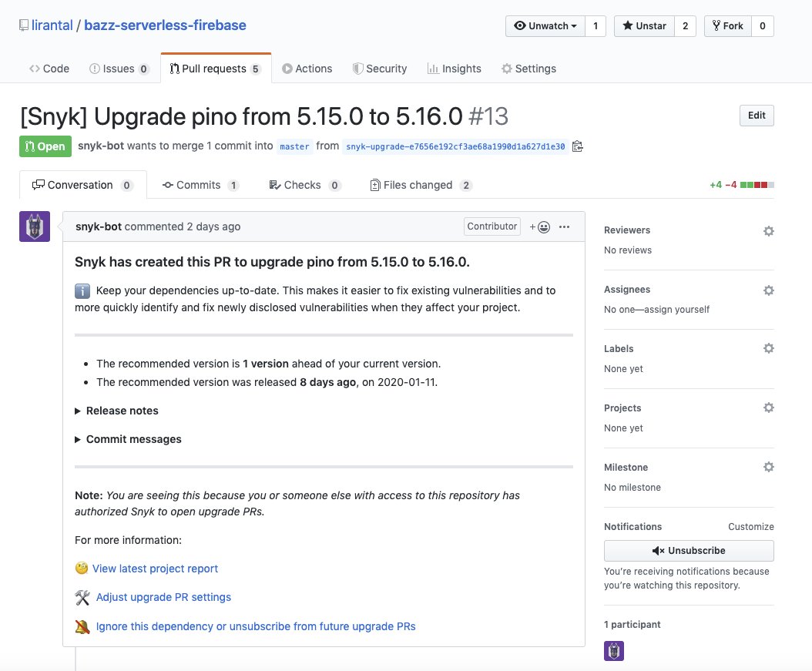Image resolution: width=812 pixels, height=671 pixels.
Task: Open Projects settings gear
Action: [x=769, y=408]
